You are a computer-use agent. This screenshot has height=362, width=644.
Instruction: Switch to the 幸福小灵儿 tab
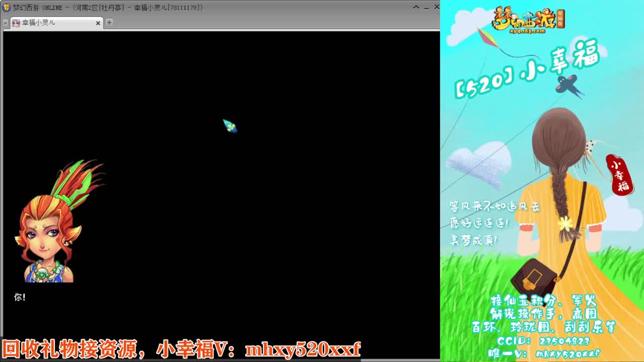pyautogui.click(x=56, y=23)
